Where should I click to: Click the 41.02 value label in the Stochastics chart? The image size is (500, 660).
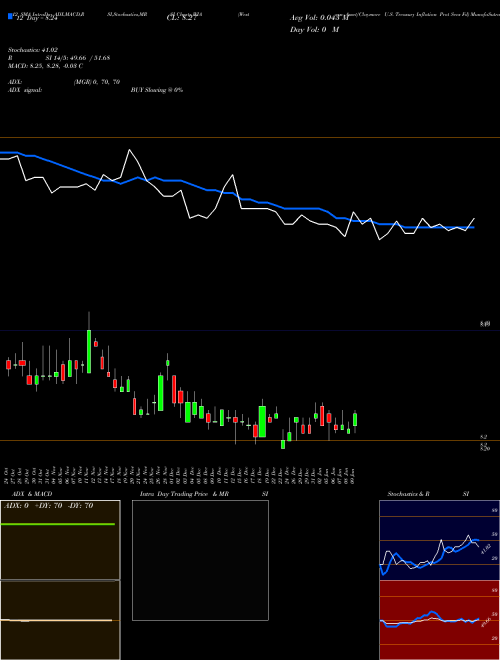coord(485,549)
